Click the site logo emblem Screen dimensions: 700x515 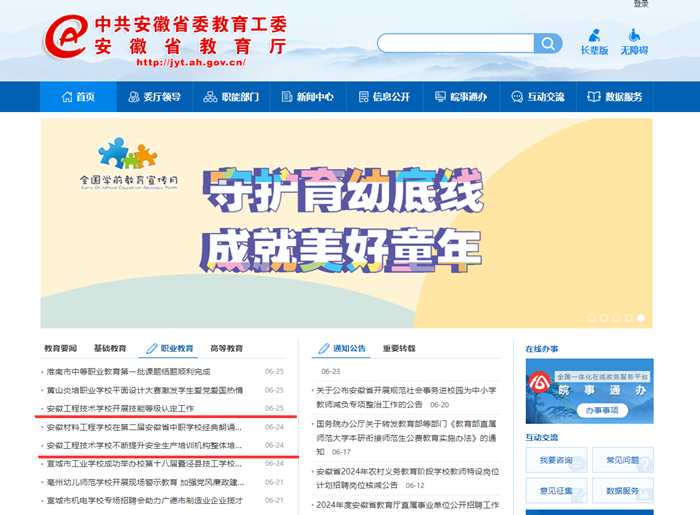point(65,39)
